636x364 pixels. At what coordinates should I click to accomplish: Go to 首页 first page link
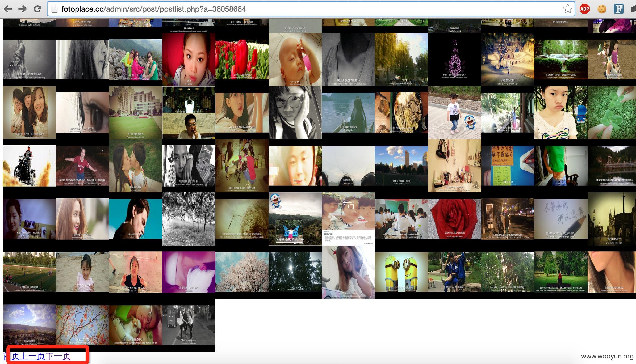point(11,356)
